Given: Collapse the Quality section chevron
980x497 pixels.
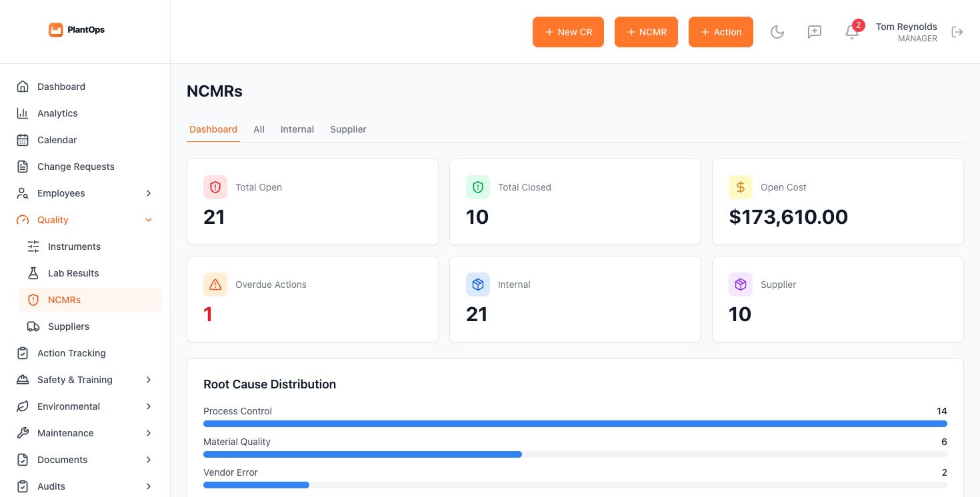Looking at the screenshot, I should pyautogui.click(x=149, y=220).
